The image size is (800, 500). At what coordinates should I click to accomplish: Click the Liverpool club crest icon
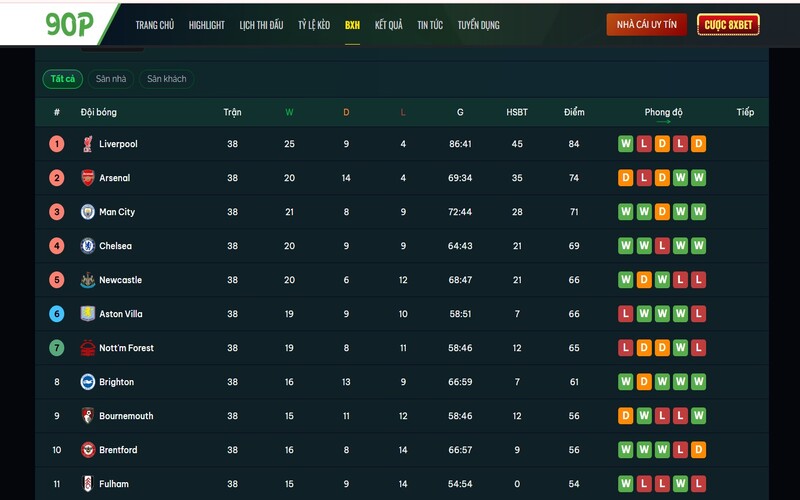(88, 144)
